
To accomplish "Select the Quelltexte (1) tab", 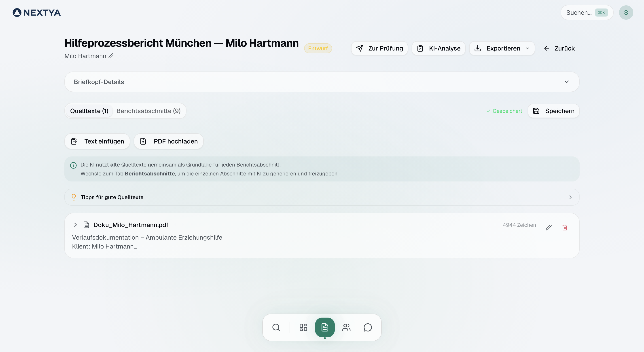I will coord(89,111).
